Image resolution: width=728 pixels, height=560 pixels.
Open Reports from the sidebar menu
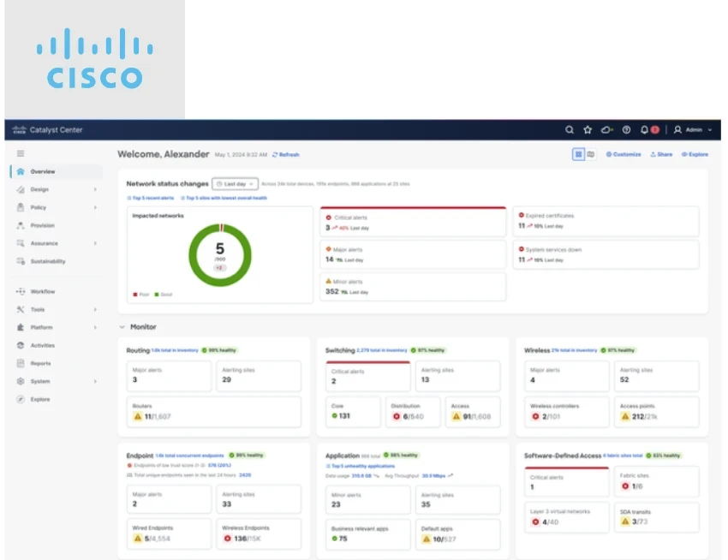pos(40,363)
